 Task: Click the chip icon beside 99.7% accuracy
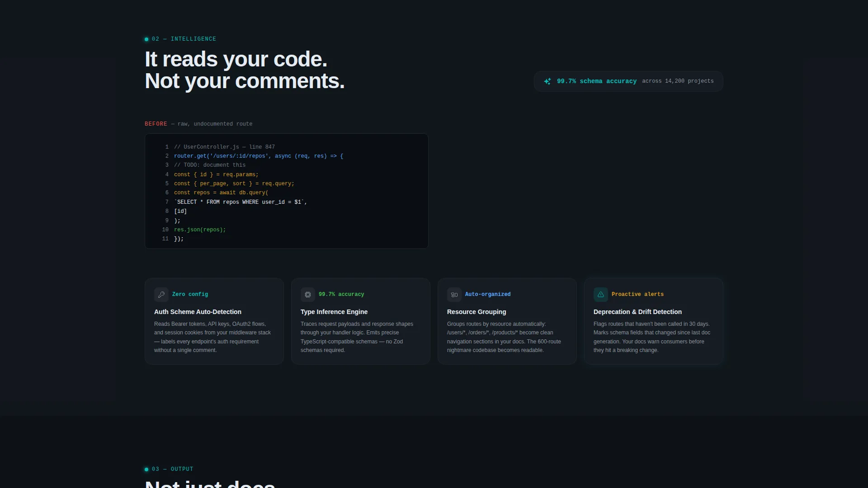click(308, 295)
